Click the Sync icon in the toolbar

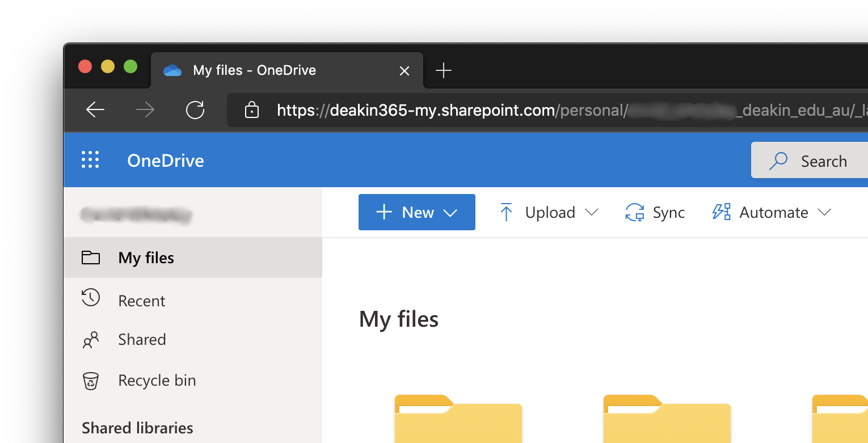(x=635, y=212)
